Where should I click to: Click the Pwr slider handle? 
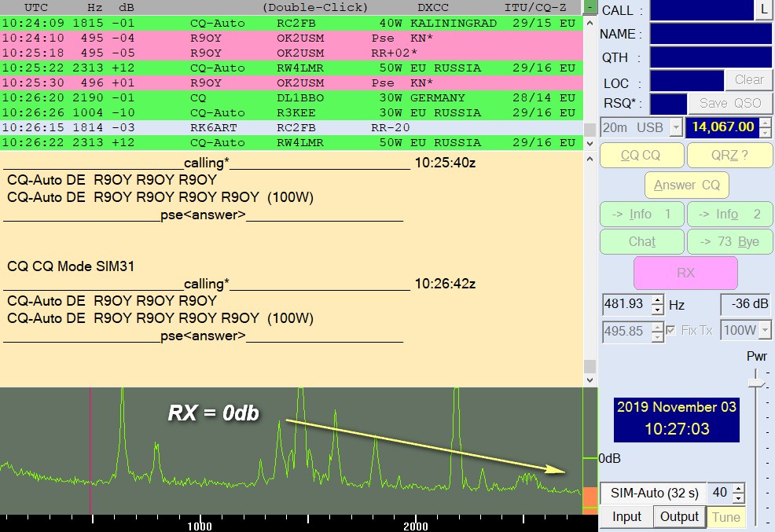tap(757, 383)
